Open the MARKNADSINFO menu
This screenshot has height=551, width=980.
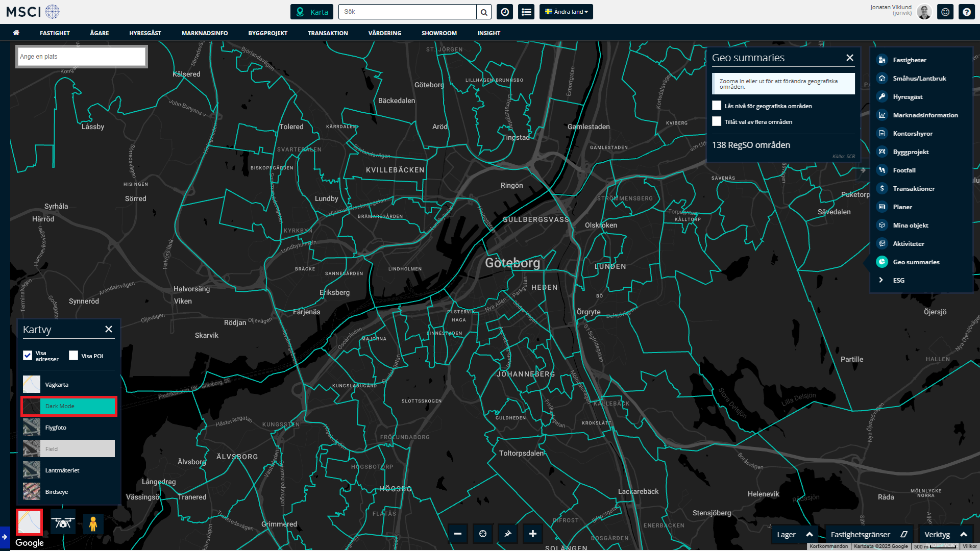pos(205,33)
